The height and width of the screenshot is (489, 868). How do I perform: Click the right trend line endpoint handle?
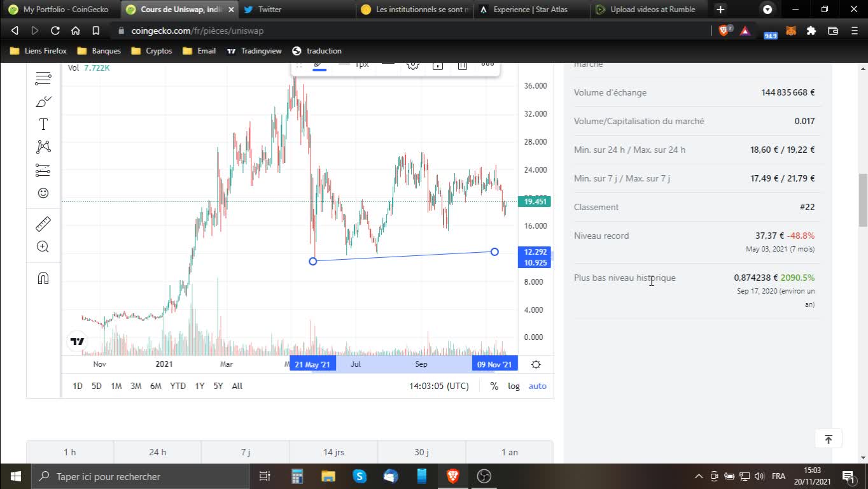[x=494, y=252]
